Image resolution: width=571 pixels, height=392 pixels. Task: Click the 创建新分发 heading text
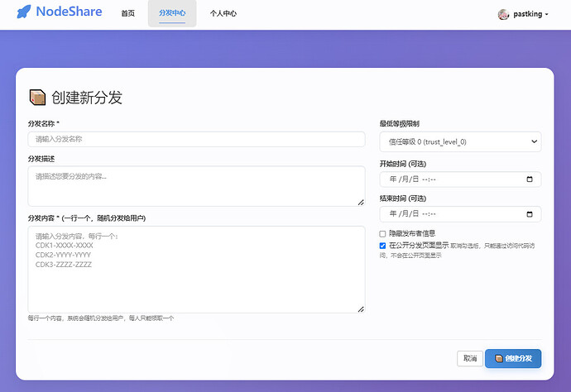pos(87,98)
